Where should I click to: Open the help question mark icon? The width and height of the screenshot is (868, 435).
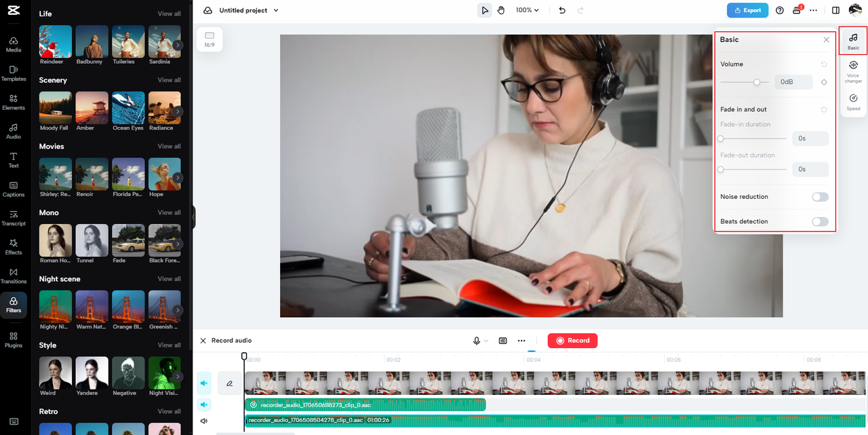coord(779,10)
